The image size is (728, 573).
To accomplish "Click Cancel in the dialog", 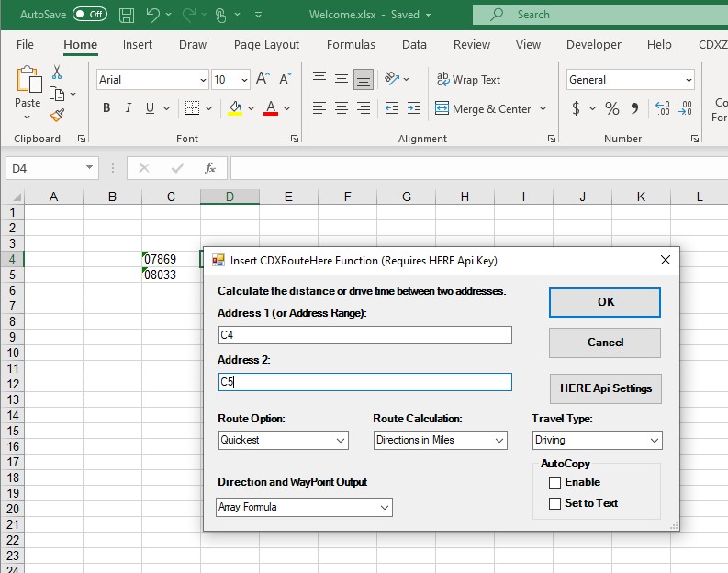I will coord(604,343).
